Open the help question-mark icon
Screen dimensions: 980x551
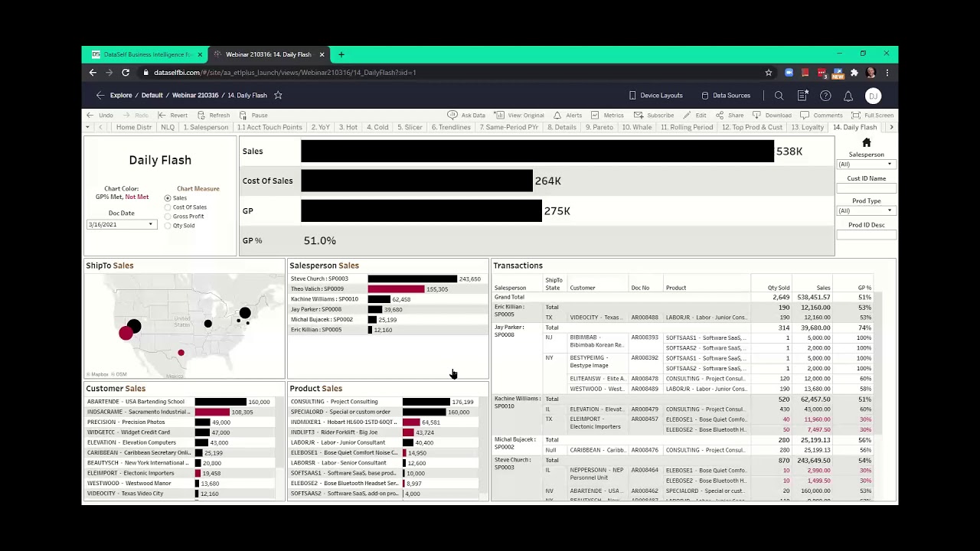click(825, 96)
